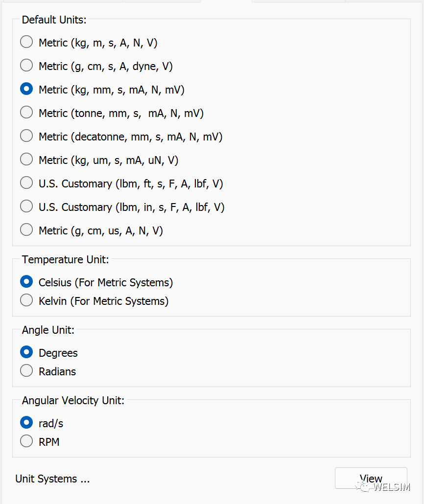
Task: Switch angle unit to Radians
Action: (x=26, y=371)
